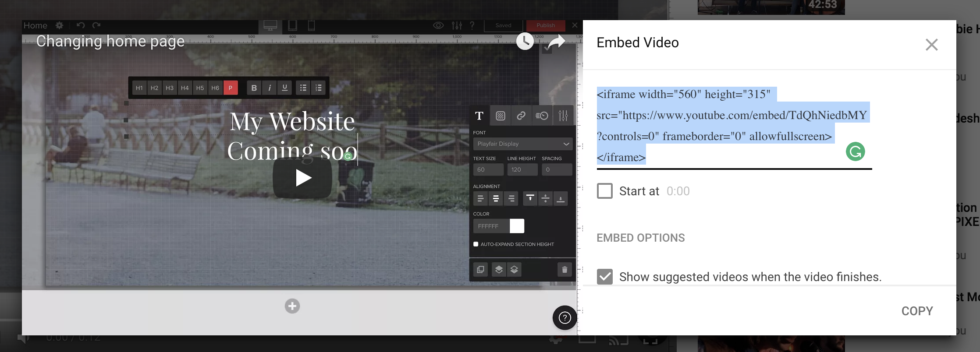Enable Auto-Expand Section Height checkbox
Viewport: 980px width, 352px height.
476,244
